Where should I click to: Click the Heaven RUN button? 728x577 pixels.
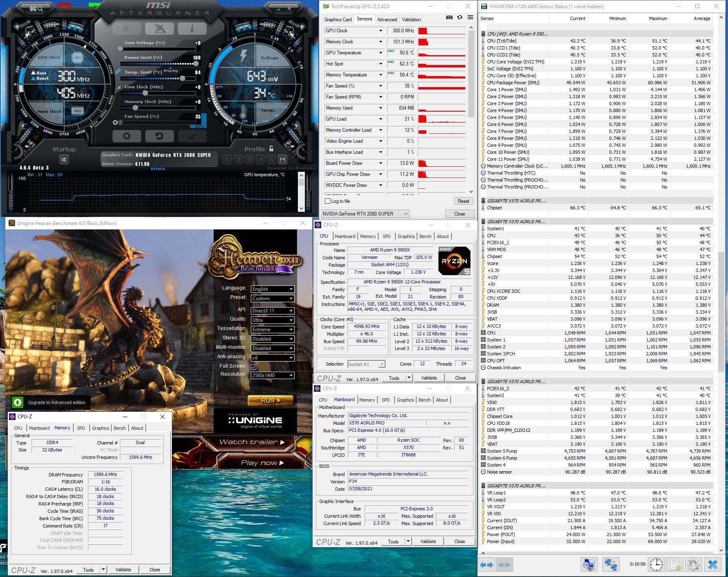[x=270, y=400]
